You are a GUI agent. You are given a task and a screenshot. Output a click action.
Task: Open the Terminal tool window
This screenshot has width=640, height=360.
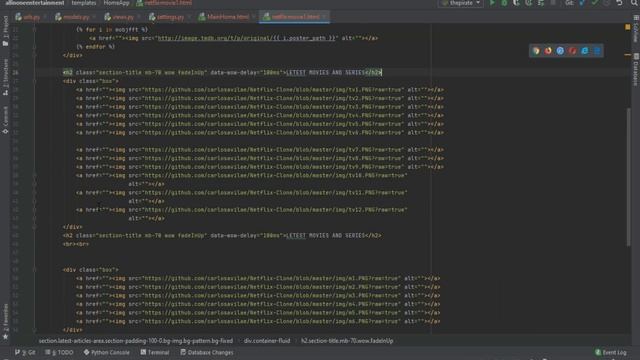(x=155, y=352)
